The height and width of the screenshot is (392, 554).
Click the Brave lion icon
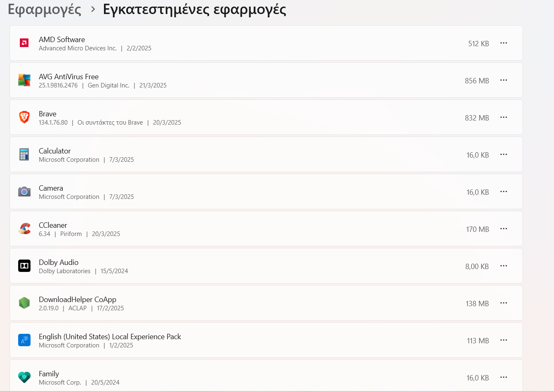click(x=24, y=117)
